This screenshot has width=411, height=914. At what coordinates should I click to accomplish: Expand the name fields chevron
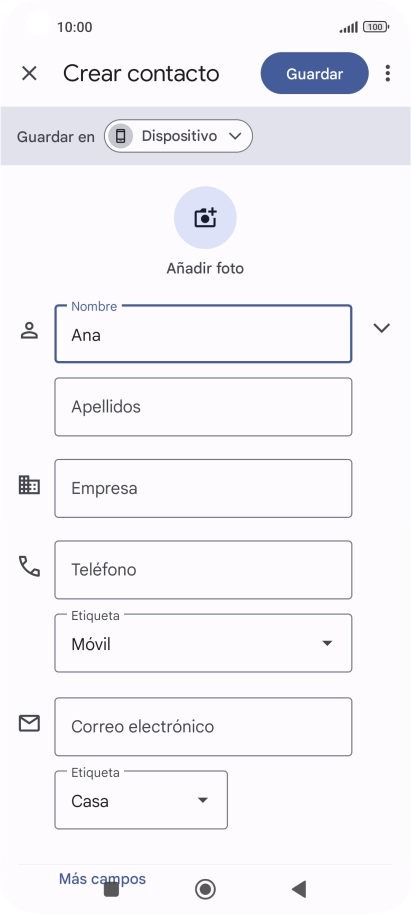coord(381,328)
